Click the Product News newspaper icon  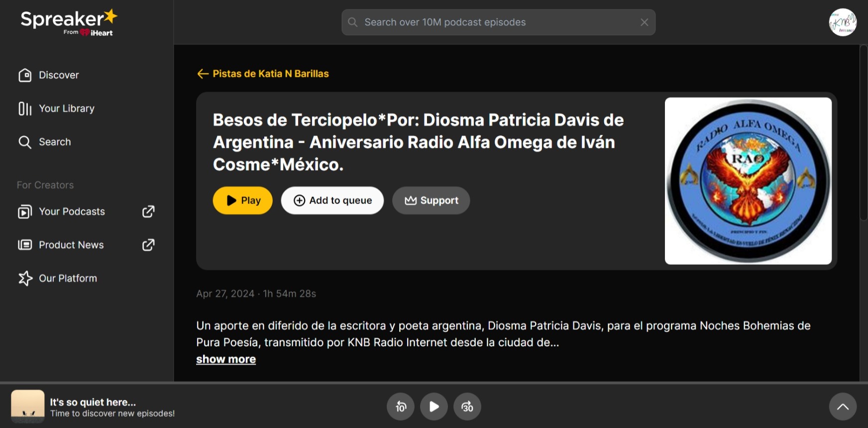pos(25,245)
